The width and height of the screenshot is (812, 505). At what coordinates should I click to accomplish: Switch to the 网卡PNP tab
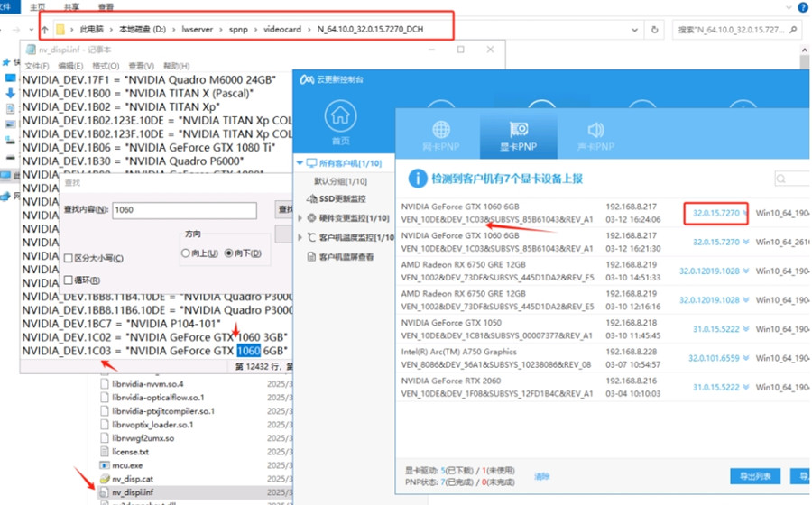440,135
